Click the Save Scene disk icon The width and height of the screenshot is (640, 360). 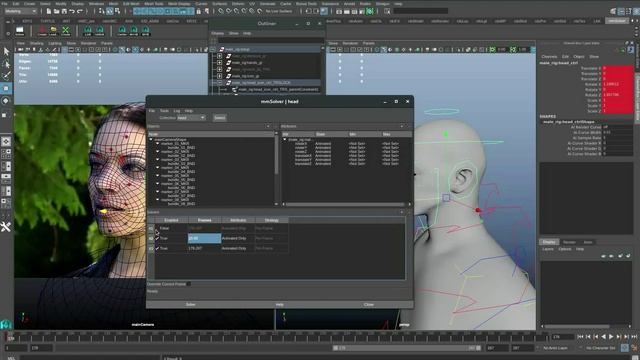click(x=64, y=11)
